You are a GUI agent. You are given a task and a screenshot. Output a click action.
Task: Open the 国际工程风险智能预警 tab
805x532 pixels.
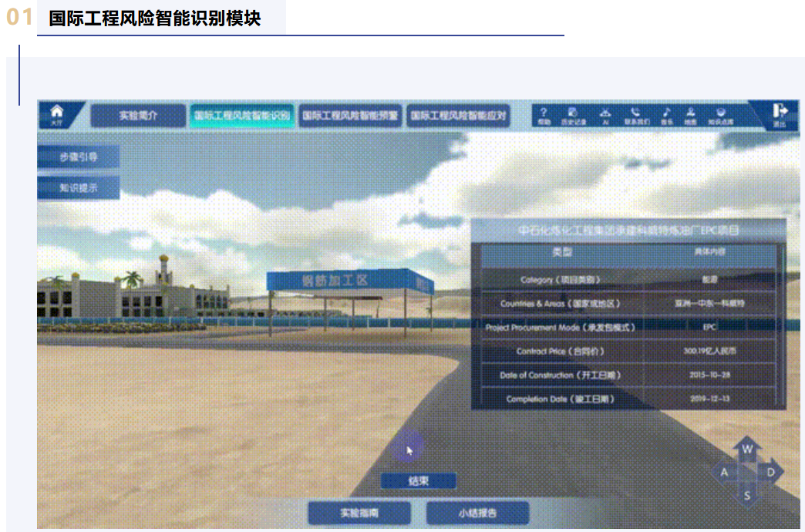[x=350, y=116]
